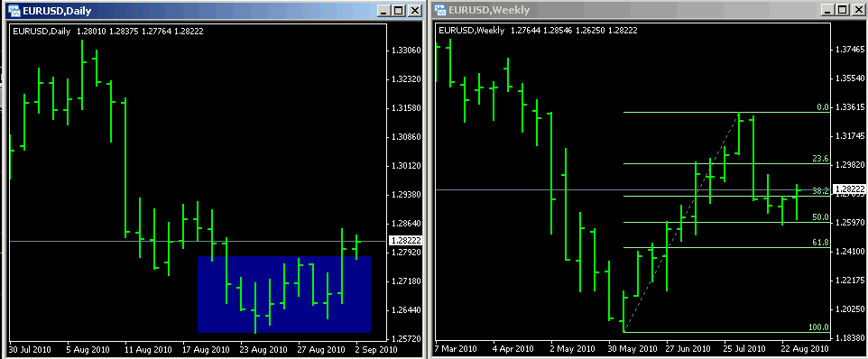Click the 30 Jul 2010 date label
The height and width of the screenshot is (359, 868).
[x=31, y=350]
